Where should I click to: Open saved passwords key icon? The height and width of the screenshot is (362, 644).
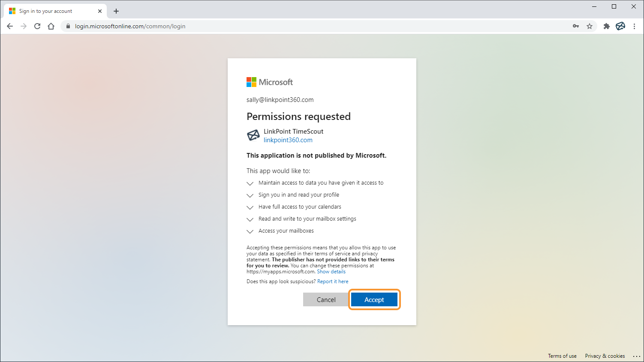point(576,26)
